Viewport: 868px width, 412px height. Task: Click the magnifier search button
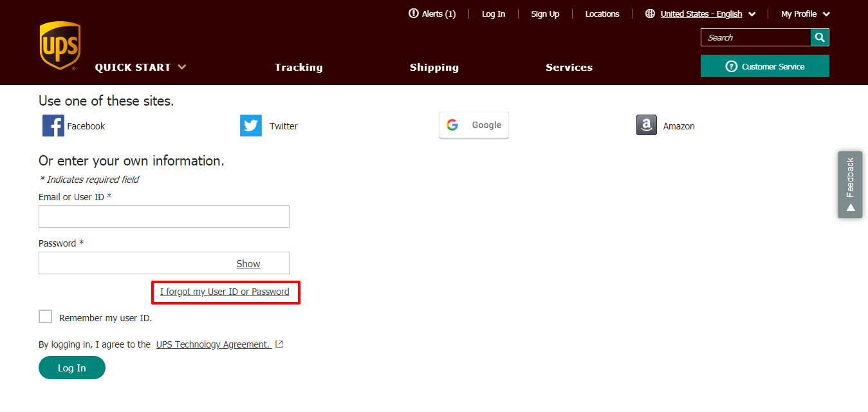pyautogui.click(x=820, y=37)
